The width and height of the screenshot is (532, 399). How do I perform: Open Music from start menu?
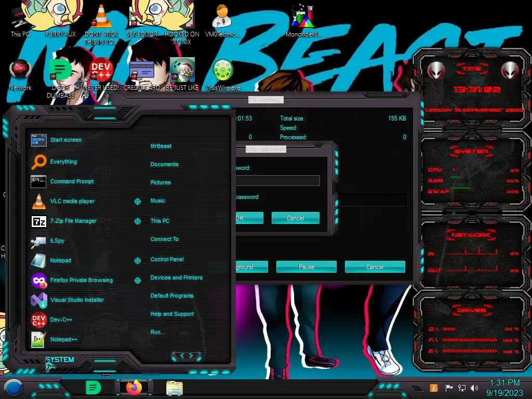coord(158,201)
